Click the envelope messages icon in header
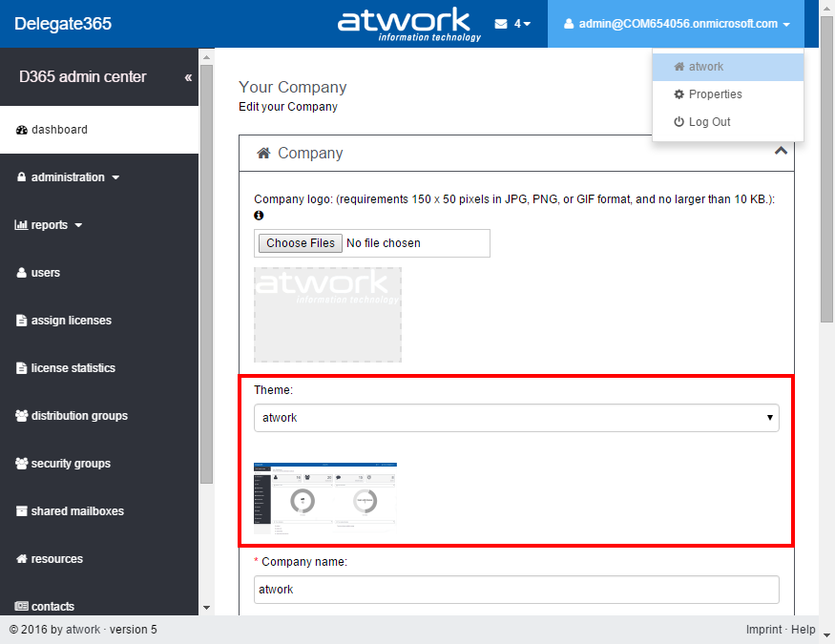 point(502,24)
